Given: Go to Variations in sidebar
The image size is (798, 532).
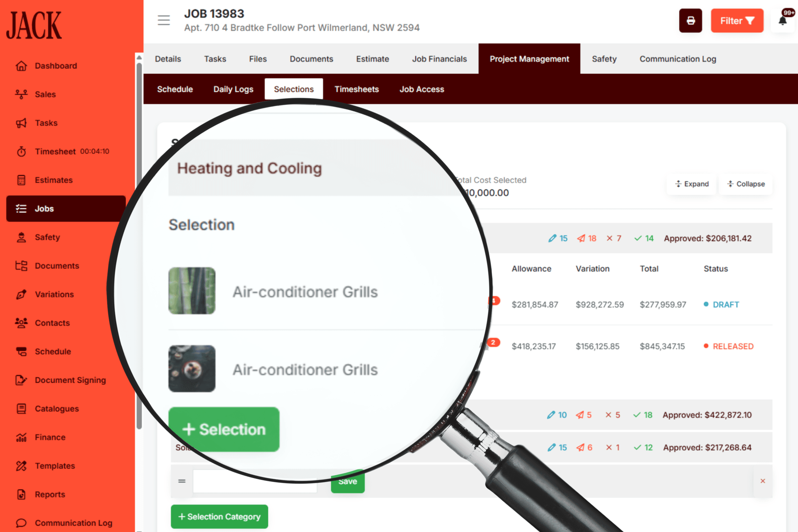Looking at the screenshot, I should 54,295.
